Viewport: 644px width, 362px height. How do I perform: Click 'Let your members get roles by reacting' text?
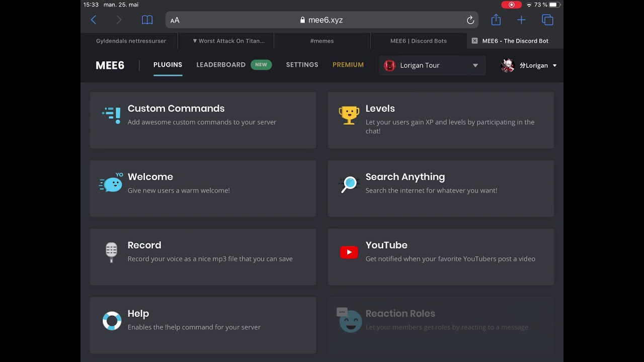pyautogui.click(x=447, y=327)
